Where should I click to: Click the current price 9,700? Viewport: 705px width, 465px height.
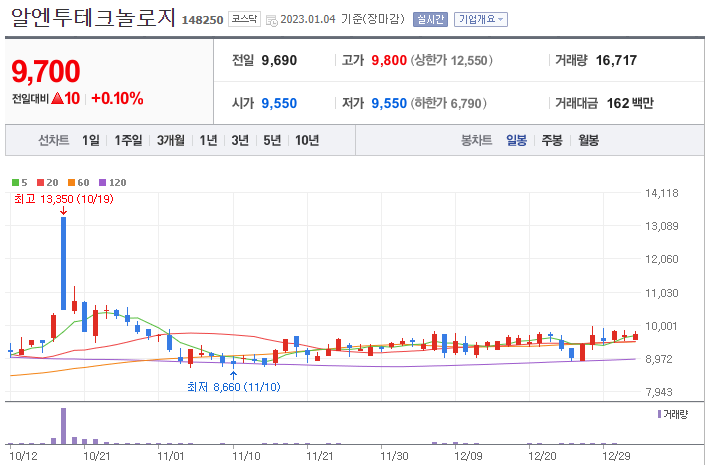(46, 71)
